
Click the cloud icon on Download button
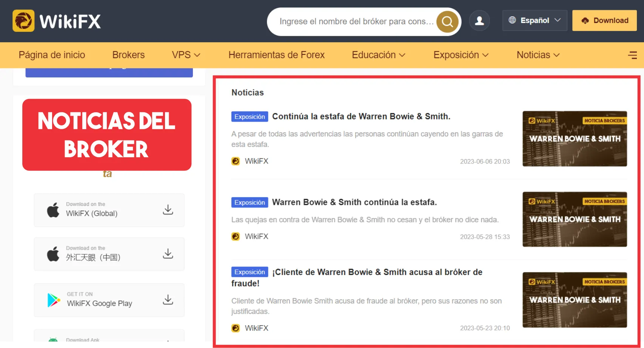pos(585,20)
